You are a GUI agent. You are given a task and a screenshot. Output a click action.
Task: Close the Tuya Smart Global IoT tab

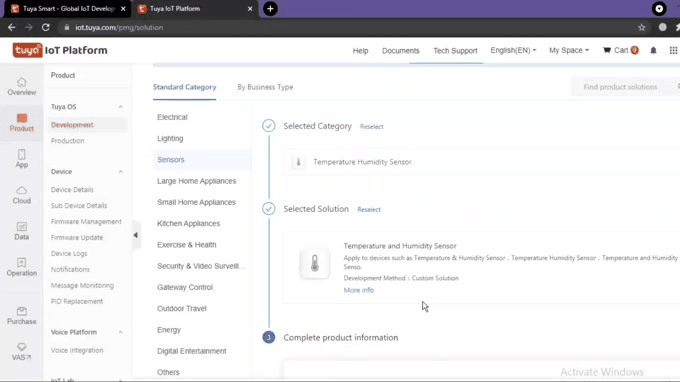[123, 9]
